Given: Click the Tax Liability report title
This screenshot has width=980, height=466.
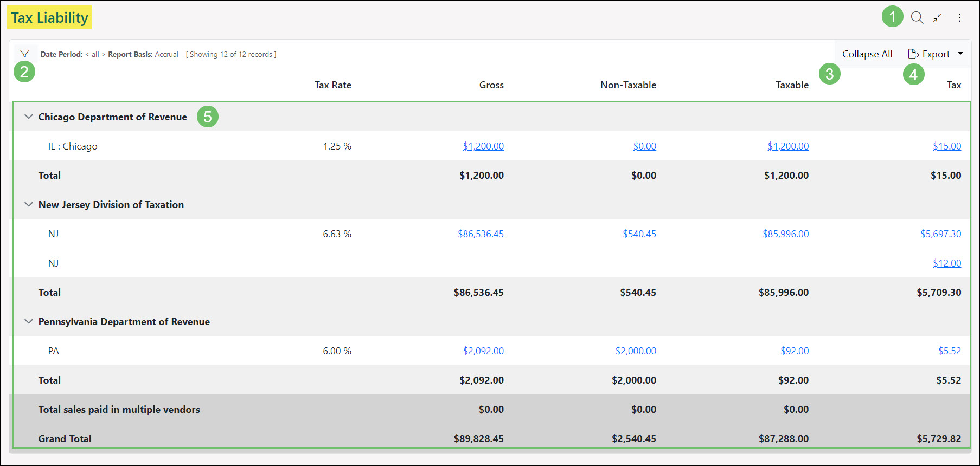Looking at the screenshot, I should (x=49, y=17).
